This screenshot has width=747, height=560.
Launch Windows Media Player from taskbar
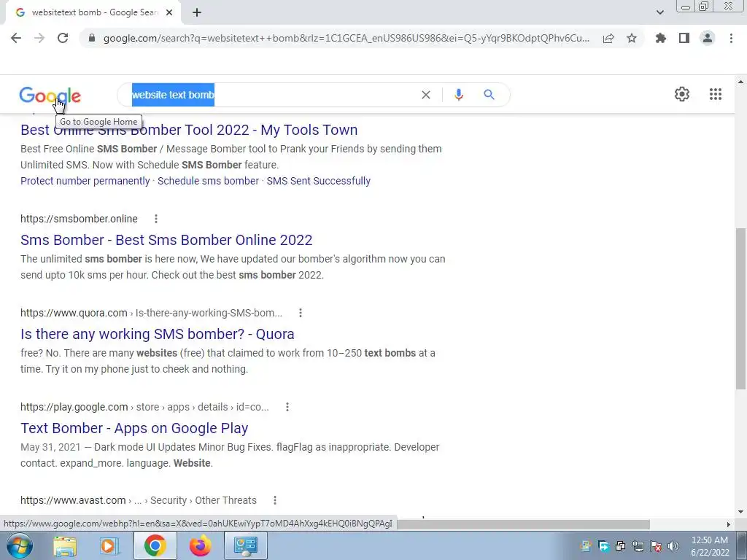109,545
